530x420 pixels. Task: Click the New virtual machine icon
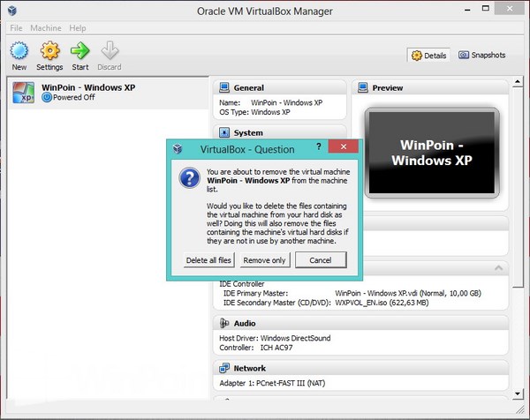pyautogui.click(x=19, y=50)
